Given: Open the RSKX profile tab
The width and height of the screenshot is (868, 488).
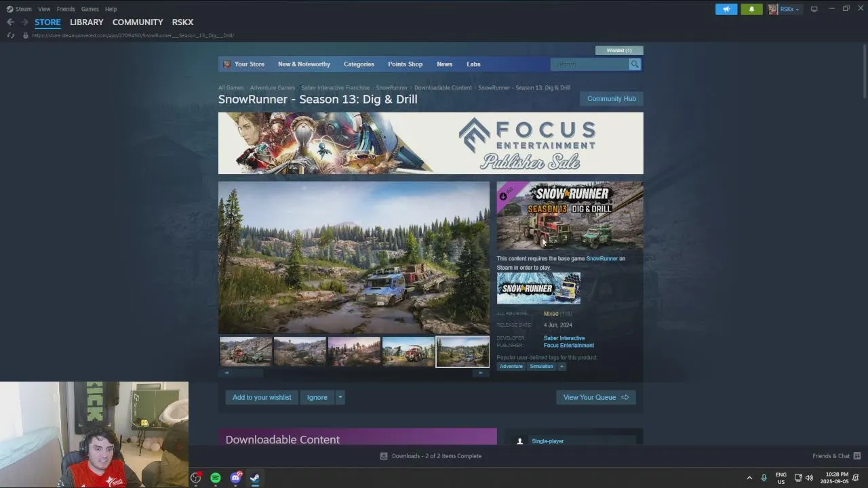Looking at the screenshot, I should (x=182, y=22).
